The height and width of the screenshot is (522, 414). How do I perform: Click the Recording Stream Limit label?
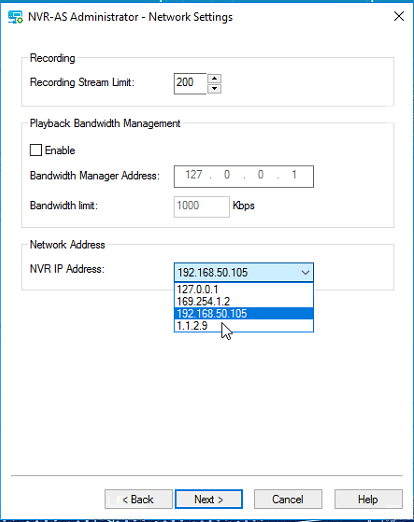82,82
